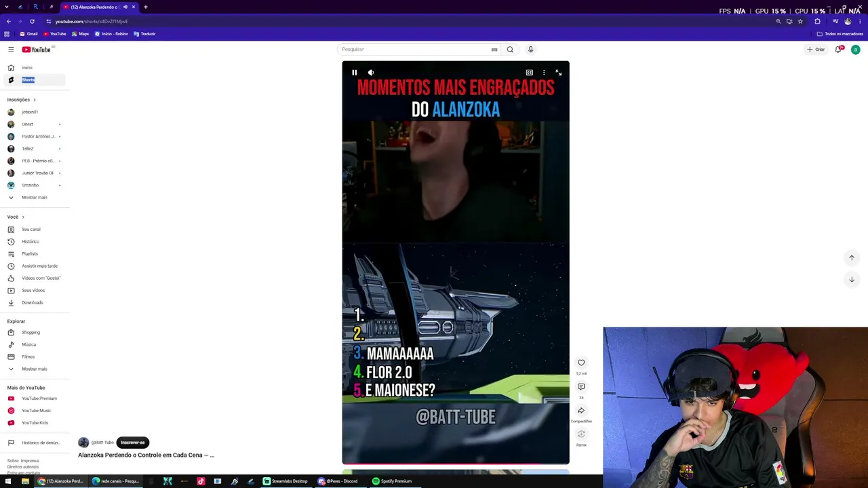Screen dimensions: 868x488
Task: Expand subscriptions with Mostrar mais
Action: [x=33, y=197]
